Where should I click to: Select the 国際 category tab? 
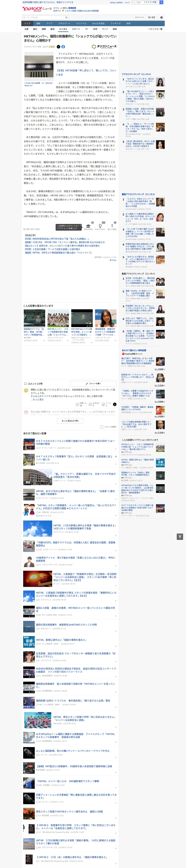44,29
